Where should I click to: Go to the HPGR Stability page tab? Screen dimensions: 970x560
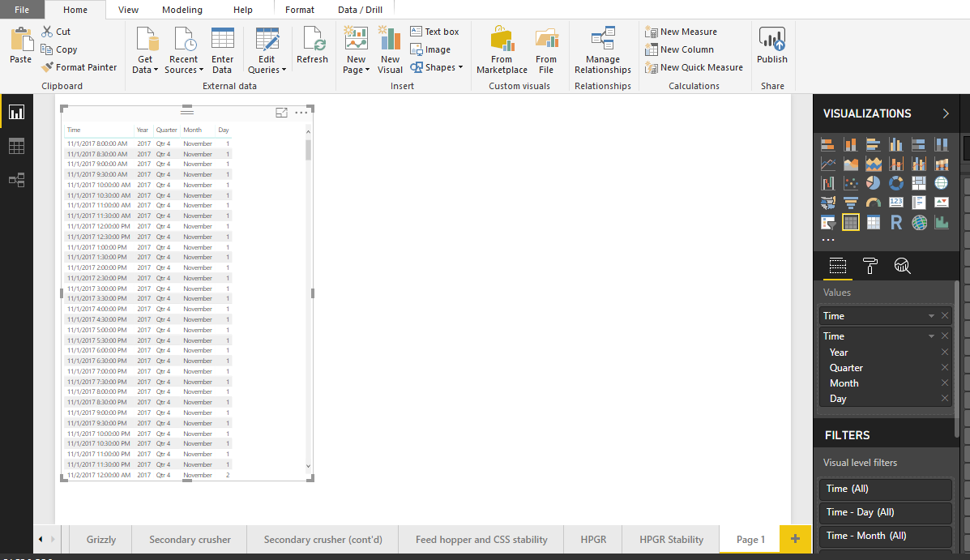tap(671, 540)
